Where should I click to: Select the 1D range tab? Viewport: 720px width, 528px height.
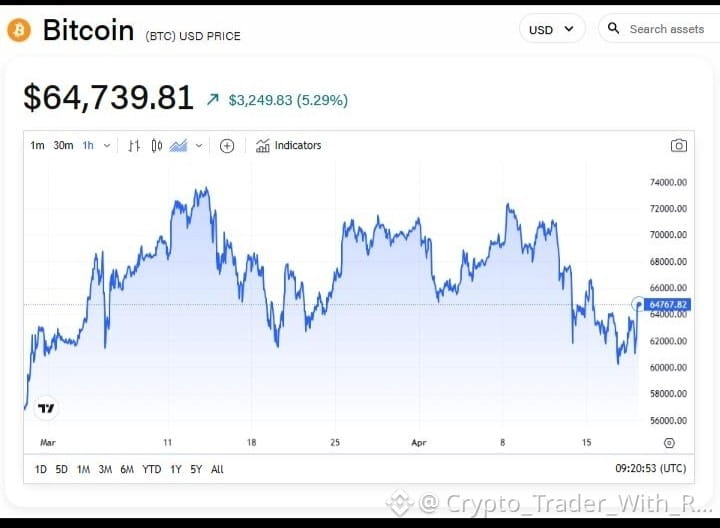tap(41, 469)
